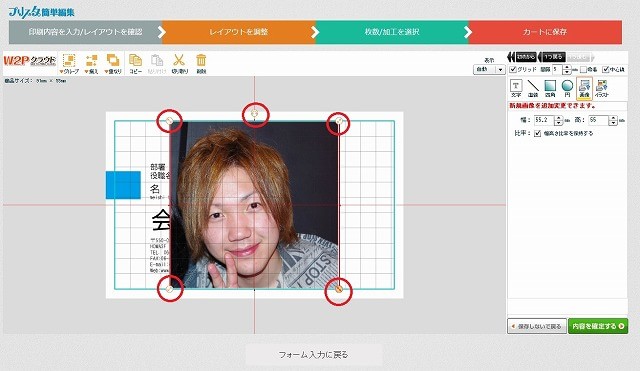The width and height of the screenshot is (640, 371).
Task: Click the large 会 text on card
Action: 161,220
